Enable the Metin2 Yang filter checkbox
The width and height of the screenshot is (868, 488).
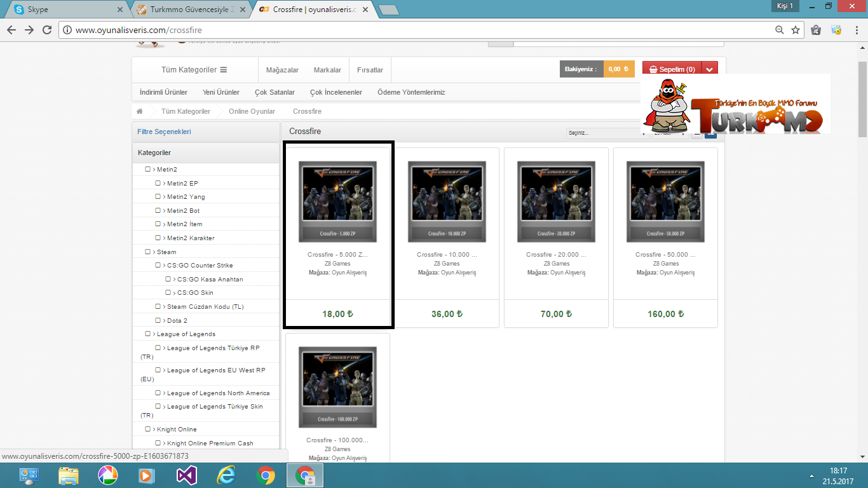click(158, 196)
